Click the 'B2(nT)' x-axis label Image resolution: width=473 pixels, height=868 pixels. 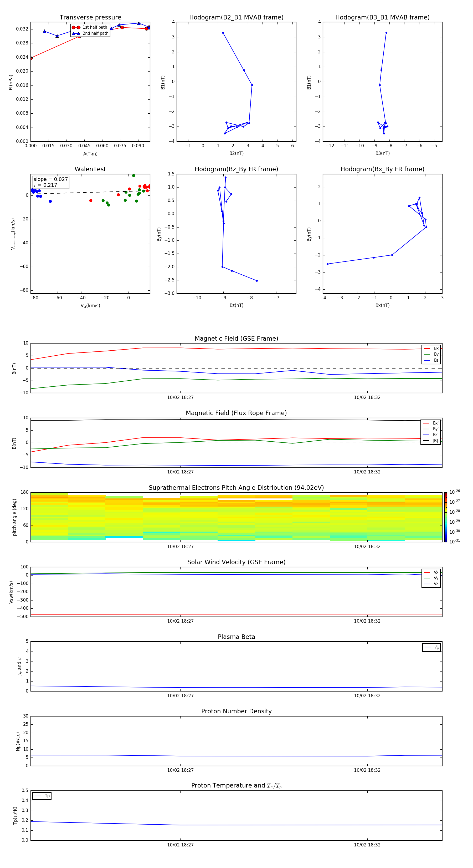pyautogui.click(x=236, y=153)
